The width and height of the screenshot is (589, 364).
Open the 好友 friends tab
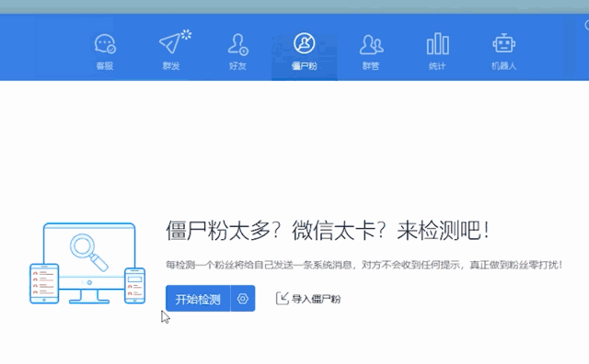[237, 51]
